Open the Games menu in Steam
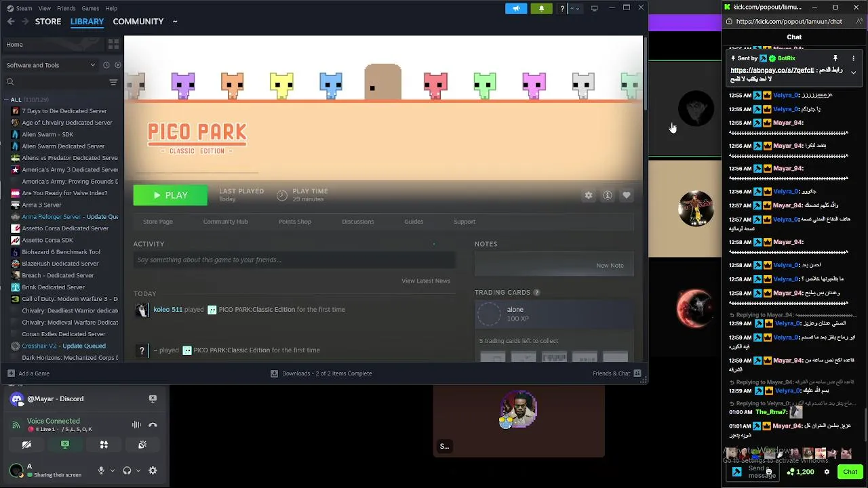Screen dimensions: 868x488 (x=90, y=8)
